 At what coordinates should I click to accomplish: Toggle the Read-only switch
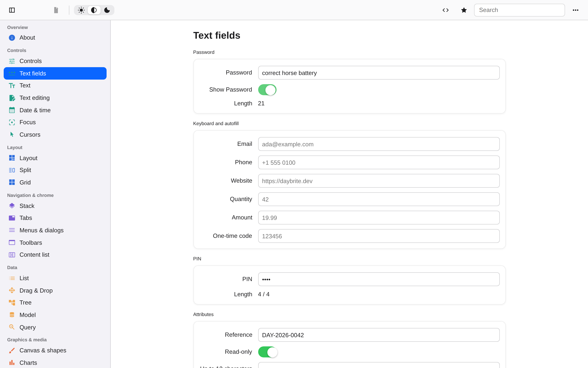(x=267, y=352)
